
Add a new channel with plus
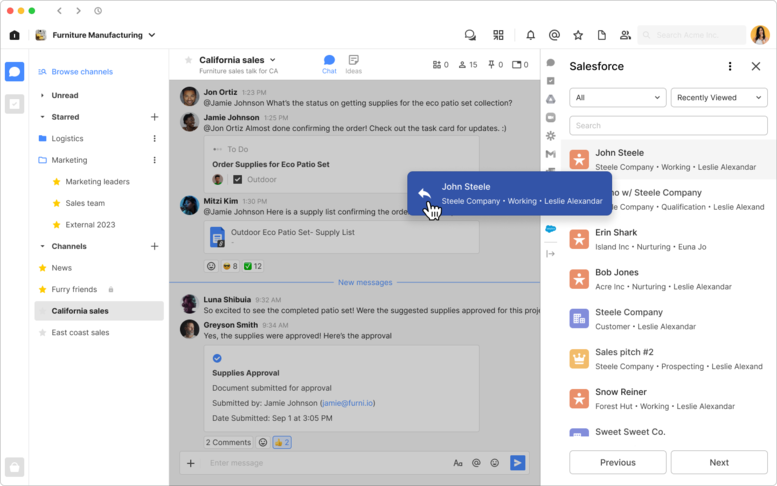point(155,246)
